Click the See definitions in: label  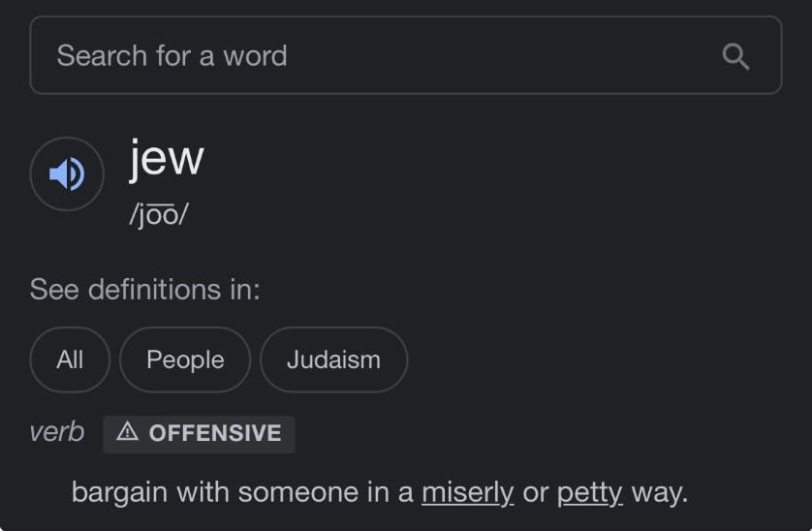coord(145,289)
